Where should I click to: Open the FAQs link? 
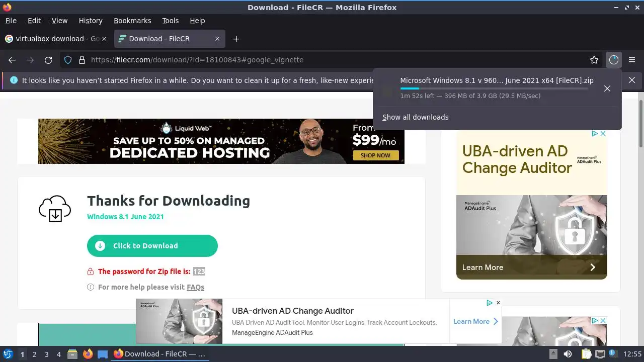(x=195, y=287)
